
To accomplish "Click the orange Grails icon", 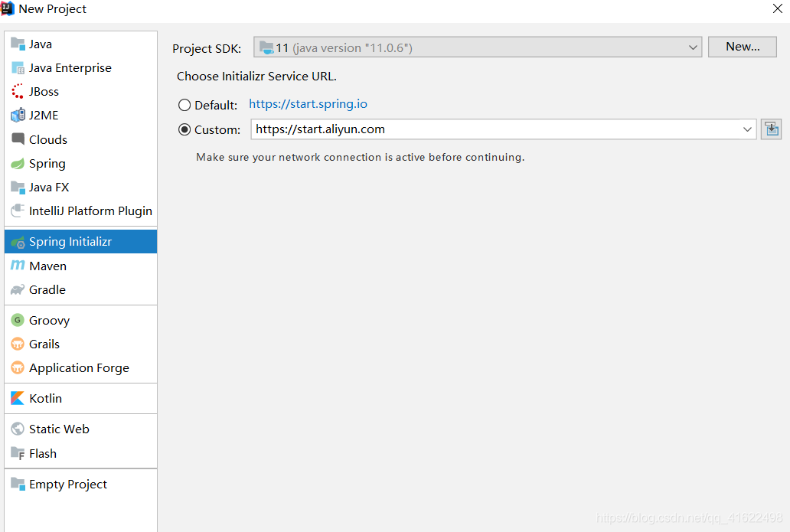I will pyautogui.click(x=18, y=344).
